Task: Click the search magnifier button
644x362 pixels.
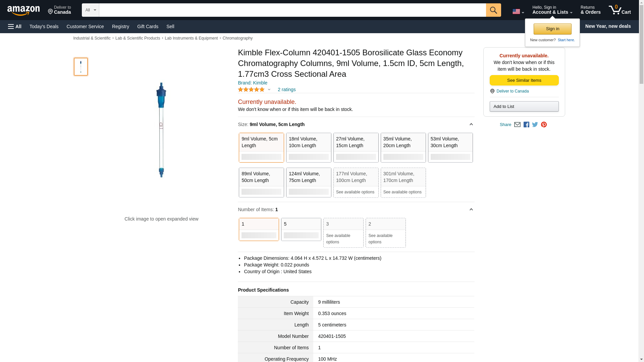Action: [493, 10]
